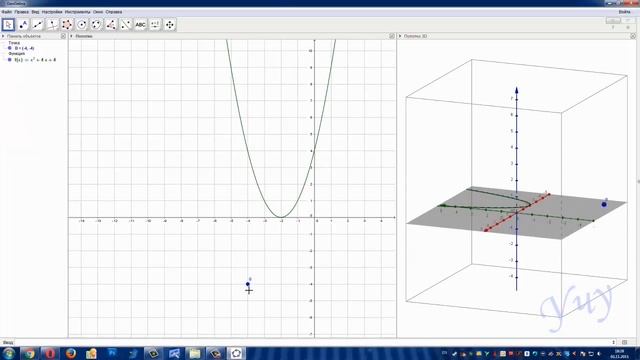The image size is (640, 360).
Task: Switch to GeoGebra taskbar button
Action: (236, 353)
